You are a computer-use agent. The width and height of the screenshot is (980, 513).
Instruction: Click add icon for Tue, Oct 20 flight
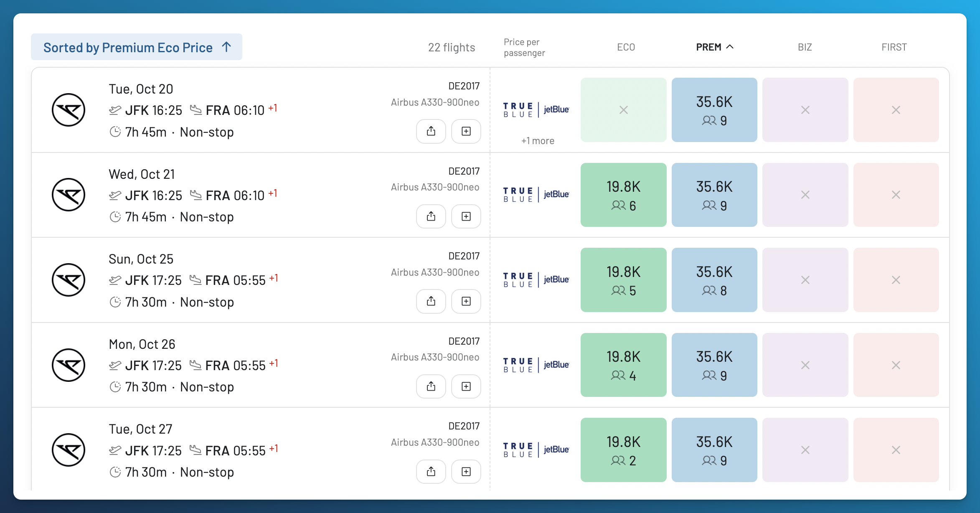[466, 131]
